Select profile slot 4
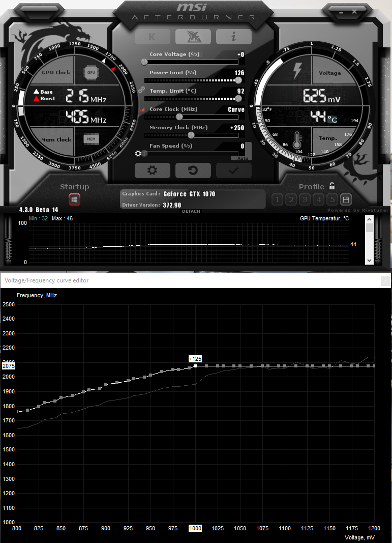Viewport: 392px width, 543px height. point(319,199)
